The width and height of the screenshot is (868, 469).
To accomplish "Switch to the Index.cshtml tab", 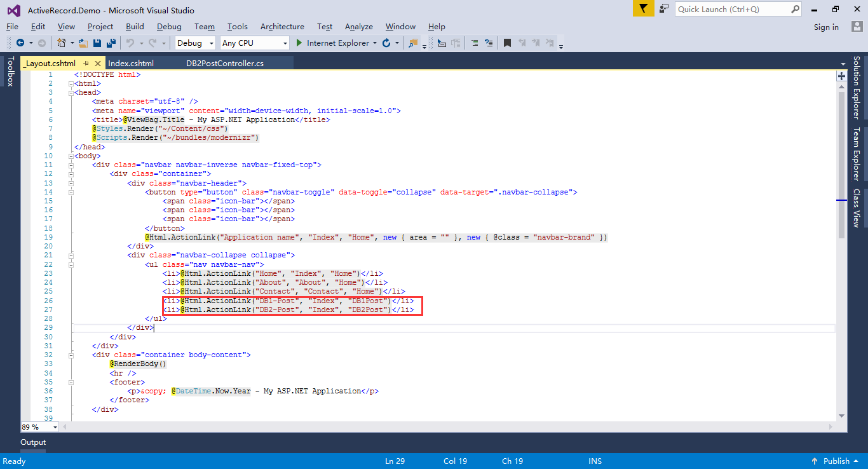I will 131,64.
